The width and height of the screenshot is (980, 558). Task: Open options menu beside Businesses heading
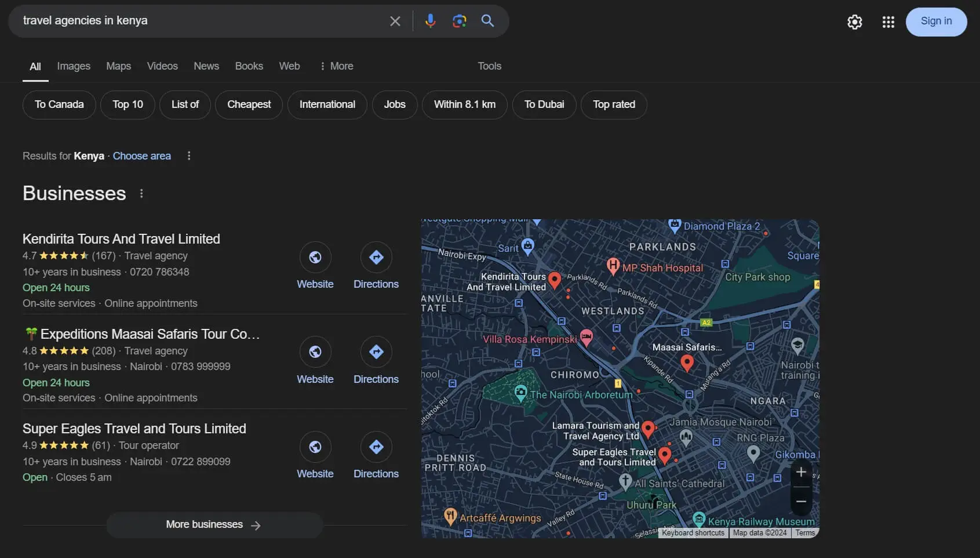[x=141, y=194]
